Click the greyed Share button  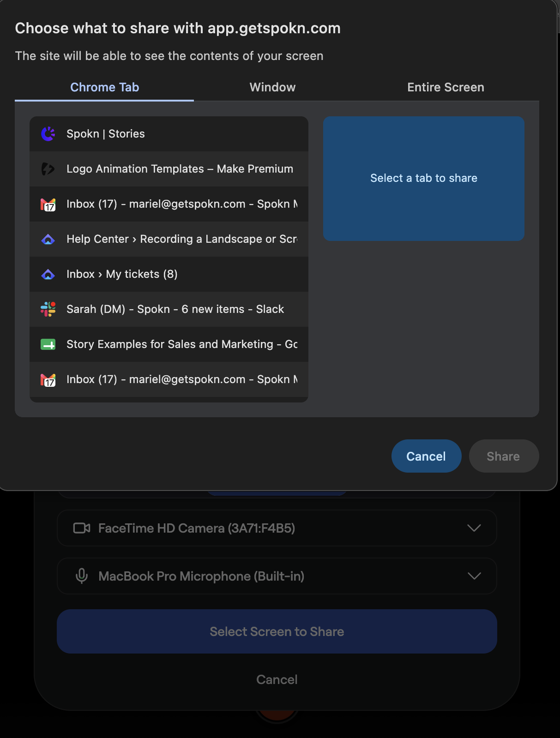tap(504, 456)
